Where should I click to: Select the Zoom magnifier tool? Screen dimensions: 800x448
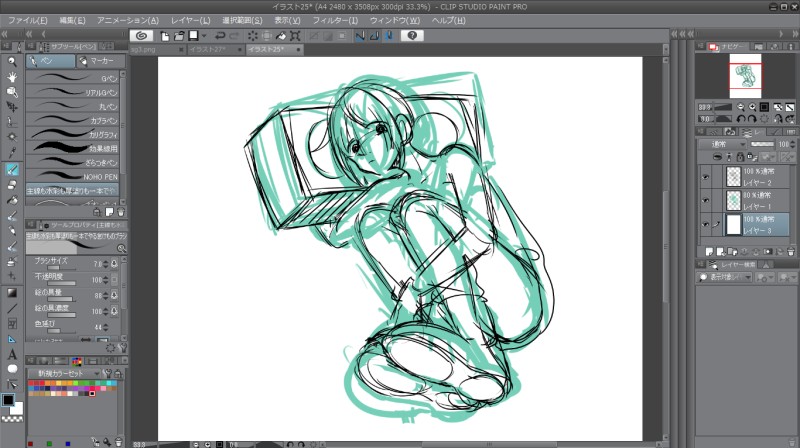coord(12,62)
